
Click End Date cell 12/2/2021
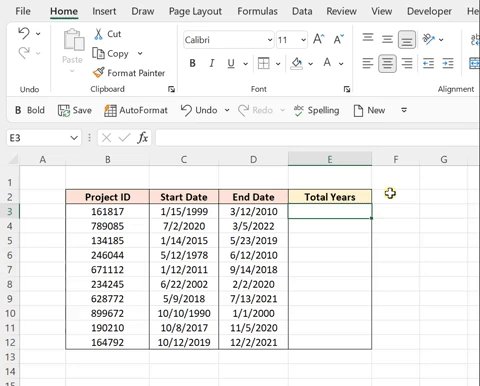253,342
